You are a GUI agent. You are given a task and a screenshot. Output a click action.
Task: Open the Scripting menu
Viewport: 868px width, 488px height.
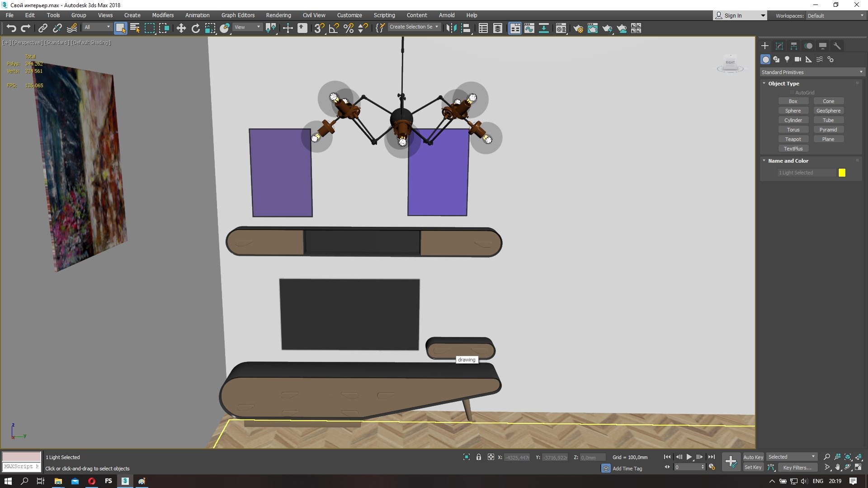pyautogui.click(x=384, y=15)
